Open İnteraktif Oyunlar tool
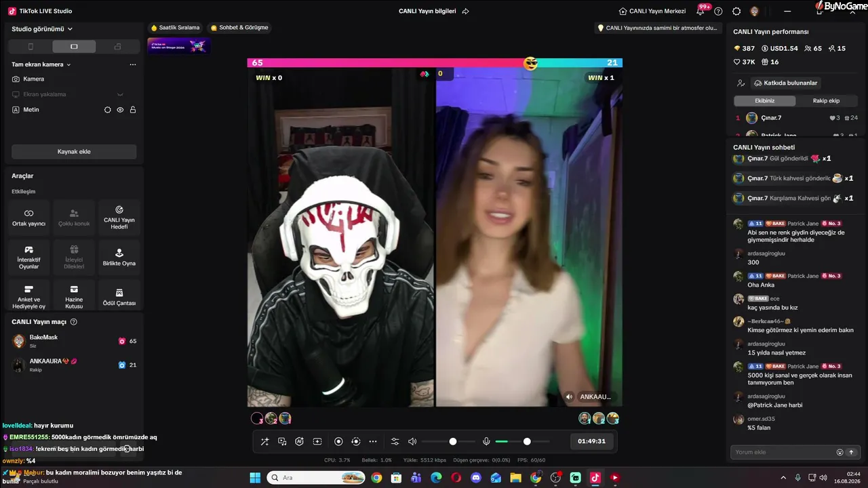Screen dimensions: 868x488 pyautogui.click(x=28, y=258)
